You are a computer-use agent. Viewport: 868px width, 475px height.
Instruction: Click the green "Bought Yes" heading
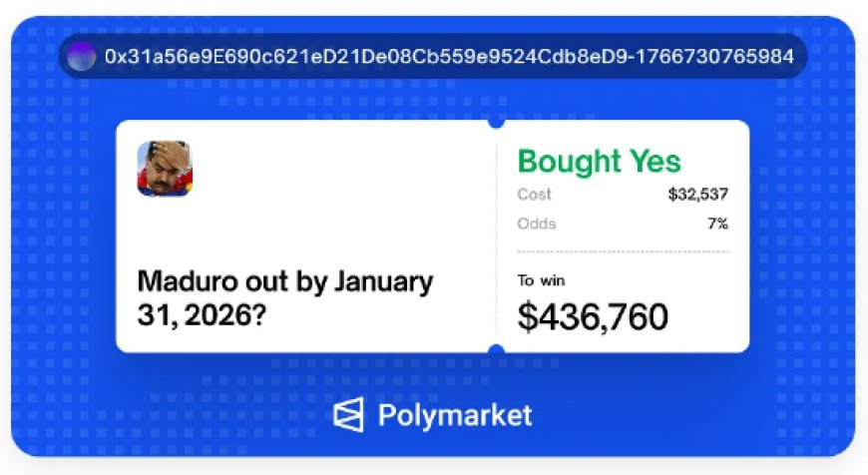(x=599, y=161)
